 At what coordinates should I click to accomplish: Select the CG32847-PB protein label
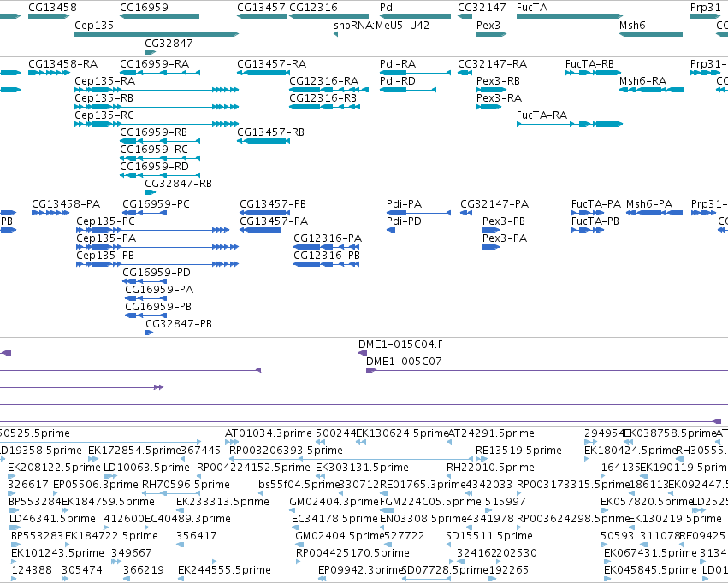click(179, 324)
